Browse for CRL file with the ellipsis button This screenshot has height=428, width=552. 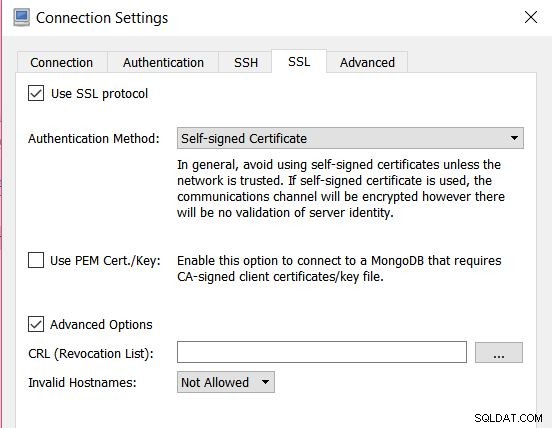pos(499,352)
